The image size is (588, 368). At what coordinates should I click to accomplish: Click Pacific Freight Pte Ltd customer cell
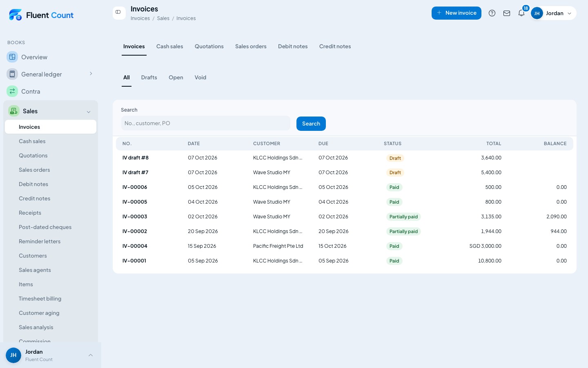[x=278, y=246]
